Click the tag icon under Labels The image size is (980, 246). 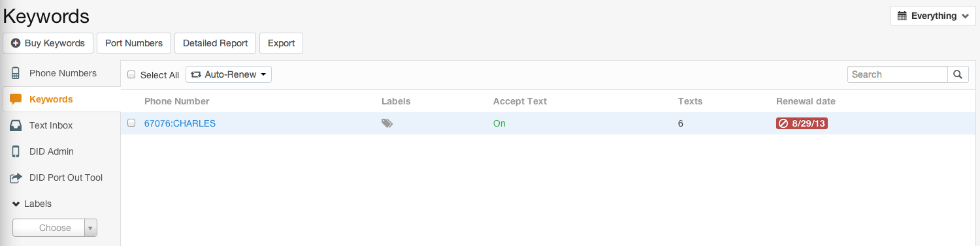[387, 123]
